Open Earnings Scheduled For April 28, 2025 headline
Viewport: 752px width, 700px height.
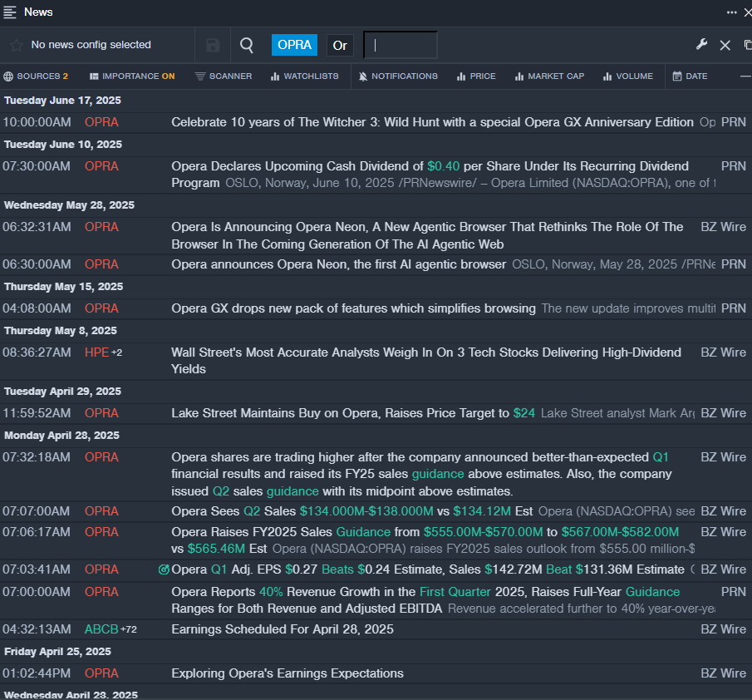tap(283, 629)
